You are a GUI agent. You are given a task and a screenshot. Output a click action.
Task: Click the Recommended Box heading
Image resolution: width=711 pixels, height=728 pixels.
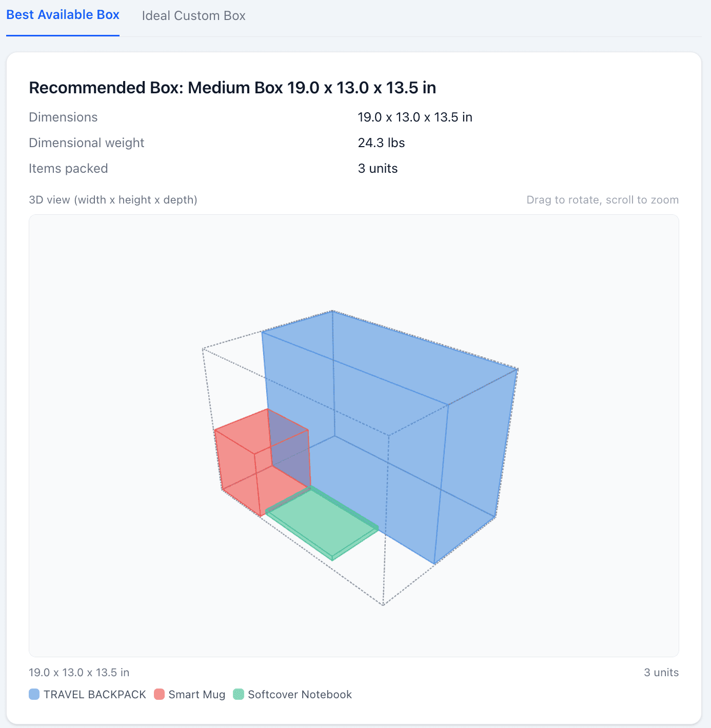tap(232, 87)
